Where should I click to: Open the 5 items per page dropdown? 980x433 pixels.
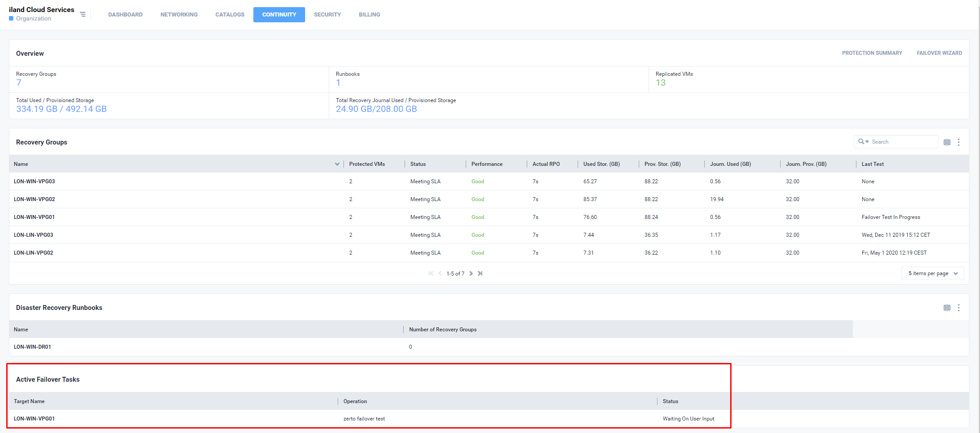coord(932,273)
